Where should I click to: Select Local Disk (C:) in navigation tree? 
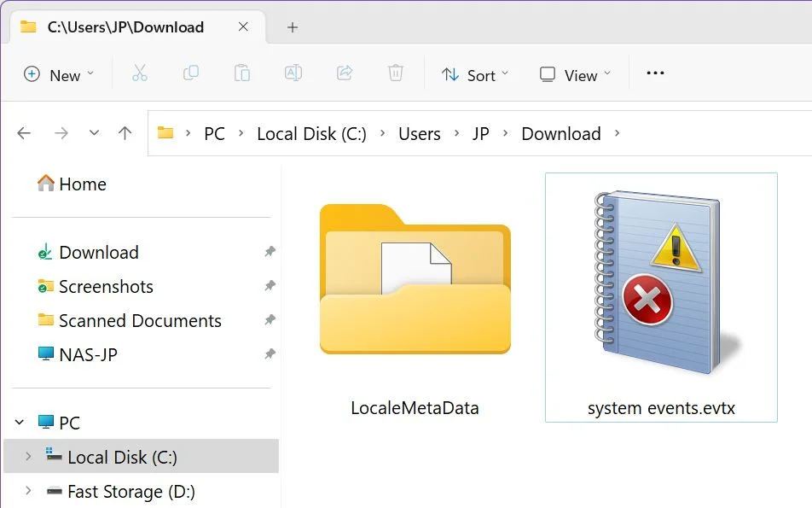point(141,457)
